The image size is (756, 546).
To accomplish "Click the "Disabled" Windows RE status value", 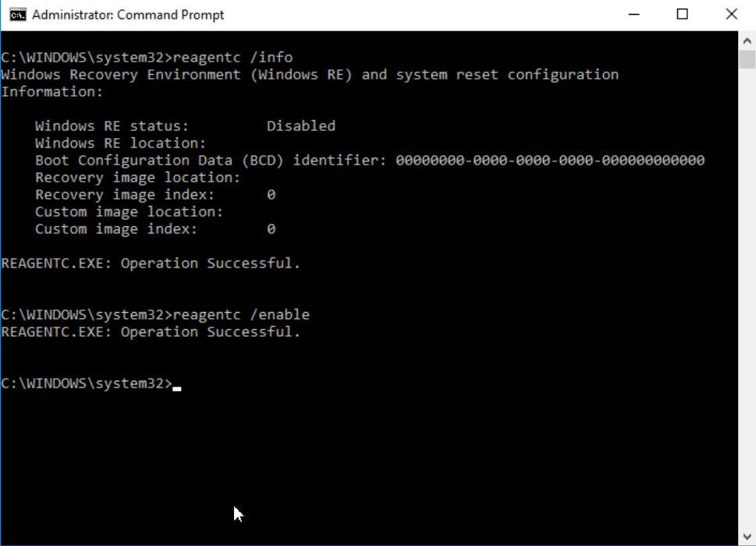I will point(301,126).
